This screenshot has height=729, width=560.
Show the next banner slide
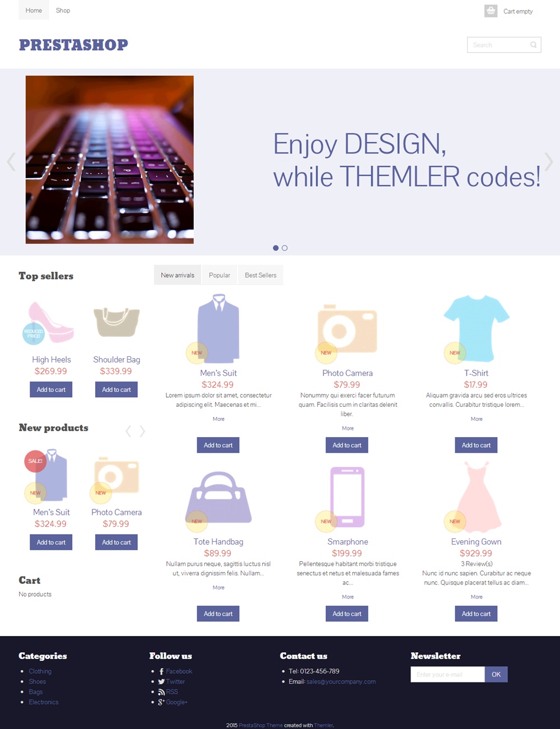click(549, 161)
